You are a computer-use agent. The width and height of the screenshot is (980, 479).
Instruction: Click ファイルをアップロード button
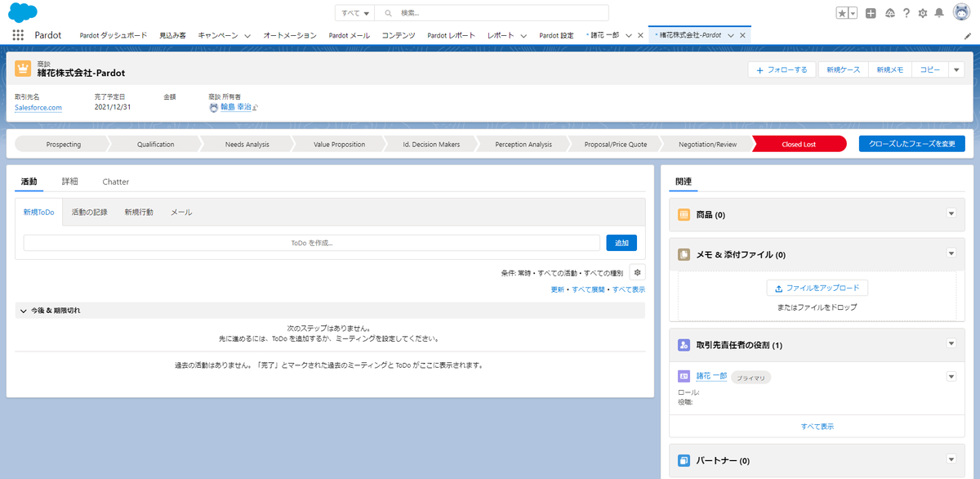click(817, 288)
